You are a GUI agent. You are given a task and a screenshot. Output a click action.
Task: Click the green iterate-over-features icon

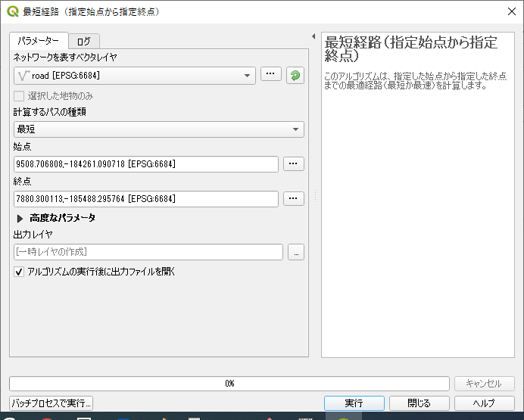(x=295, y=76)
